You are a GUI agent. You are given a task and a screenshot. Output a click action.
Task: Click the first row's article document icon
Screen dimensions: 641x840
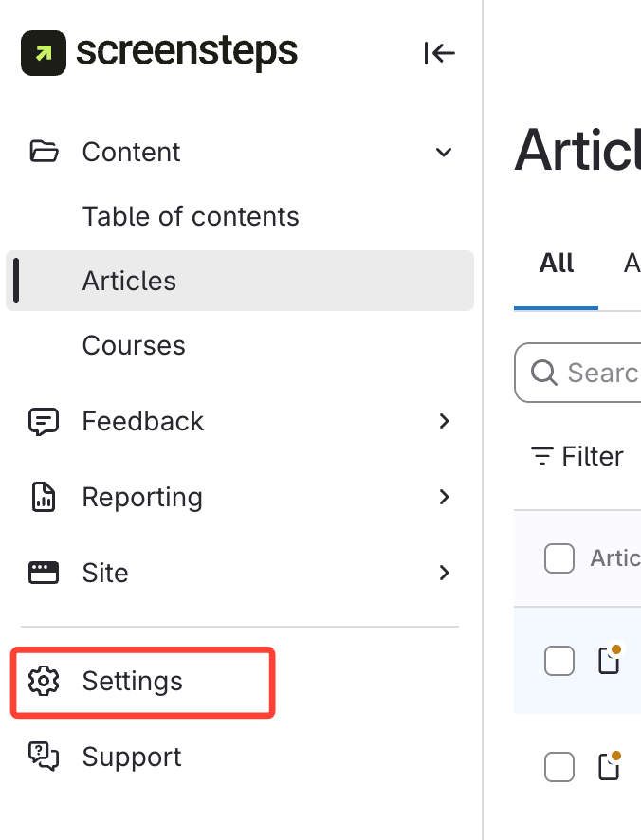[x=609, y=660]
